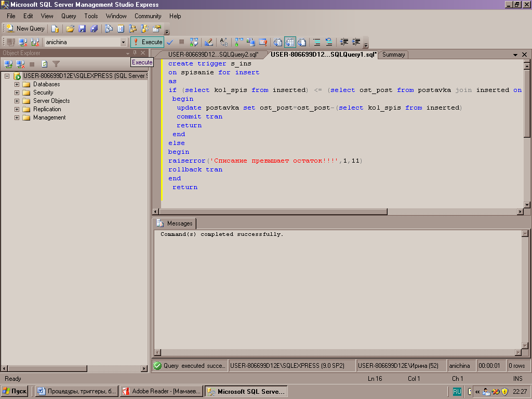Click Specify Values for Template Parameters icon
This screenshot has width=532, height=399.
point(223,42)
